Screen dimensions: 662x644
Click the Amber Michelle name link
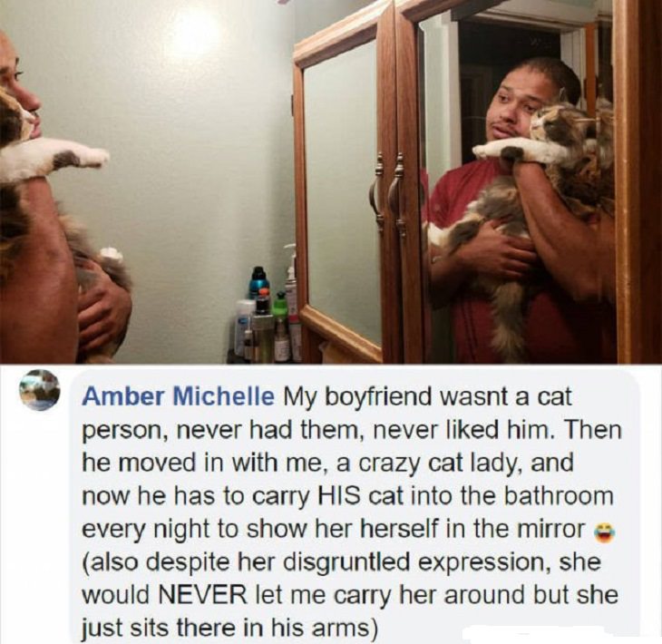pyautogui.click(x=179, y=396)
